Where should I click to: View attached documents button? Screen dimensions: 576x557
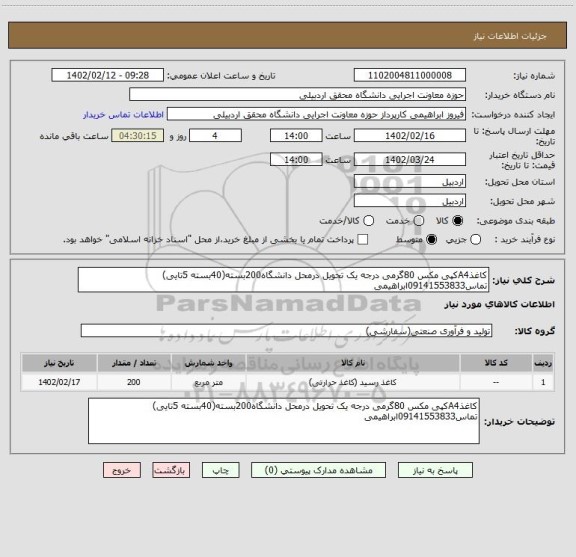[318, 471]
